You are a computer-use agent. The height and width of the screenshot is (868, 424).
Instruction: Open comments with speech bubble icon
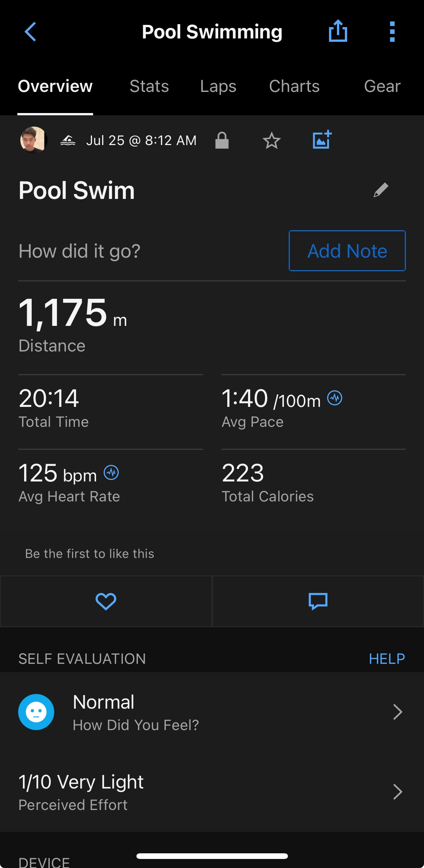[x=318, y=601]
